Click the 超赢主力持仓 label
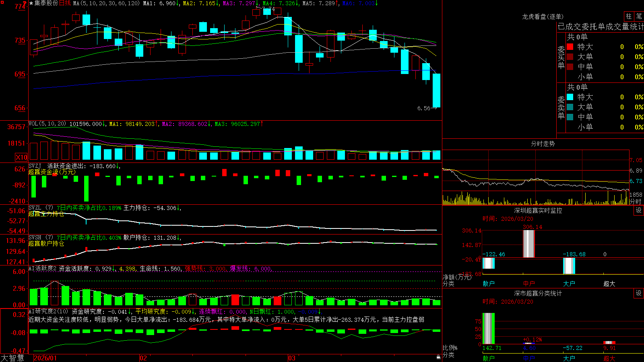This screenshot has width=644, height=362. (x=46, y=214)
